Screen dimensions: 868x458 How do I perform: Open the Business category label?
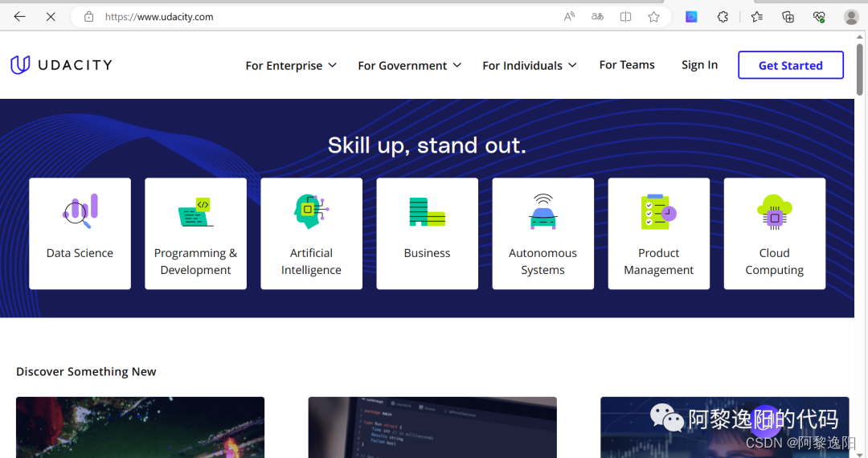pos(427,253)
